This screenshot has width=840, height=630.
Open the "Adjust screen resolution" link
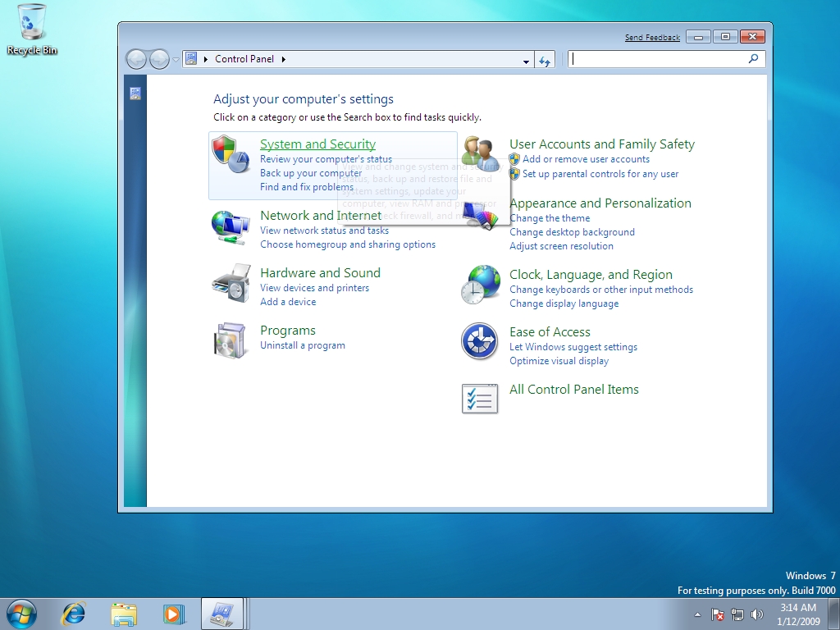tap(561, 246)
